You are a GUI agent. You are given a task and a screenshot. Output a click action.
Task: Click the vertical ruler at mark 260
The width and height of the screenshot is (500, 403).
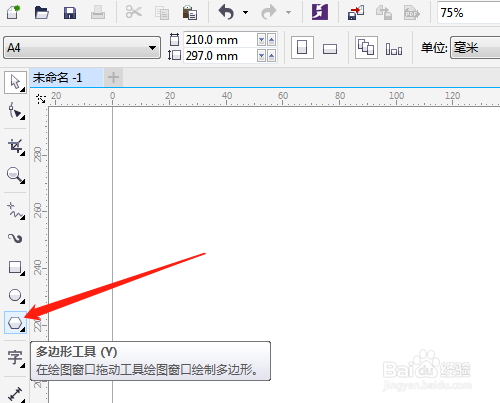pos(38,211)
